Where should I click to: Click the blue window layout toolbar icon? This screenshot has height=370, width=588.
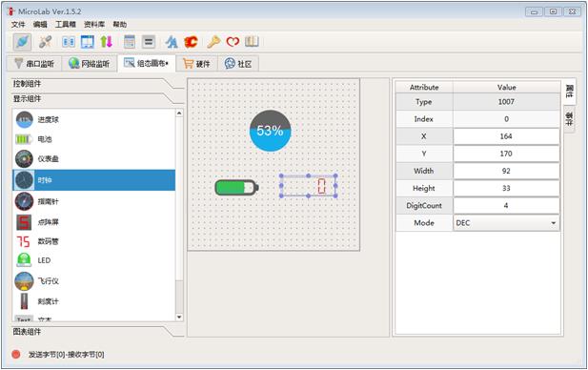[x=88, y=42]
